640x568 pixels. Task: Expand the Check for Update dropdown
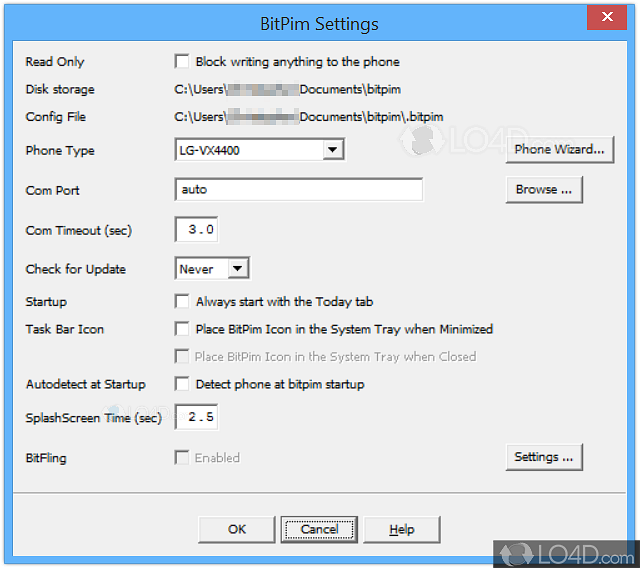click(x=238, y=268)
